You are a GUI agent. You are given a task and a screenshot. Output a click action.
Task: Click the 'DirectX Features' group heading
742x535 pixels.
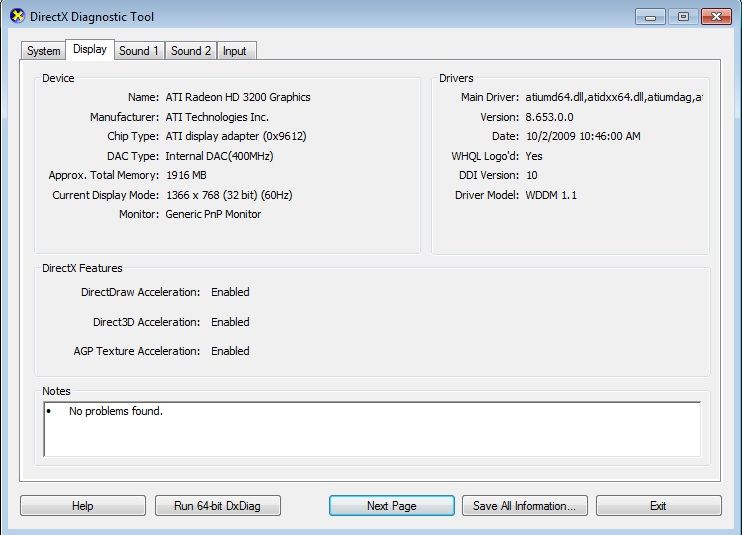click(x=82, y=268)
